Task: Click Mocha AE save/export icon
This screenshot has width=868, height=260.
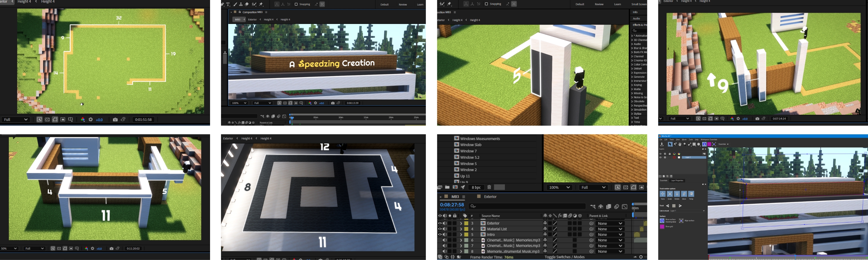Action: pos(662,144)
